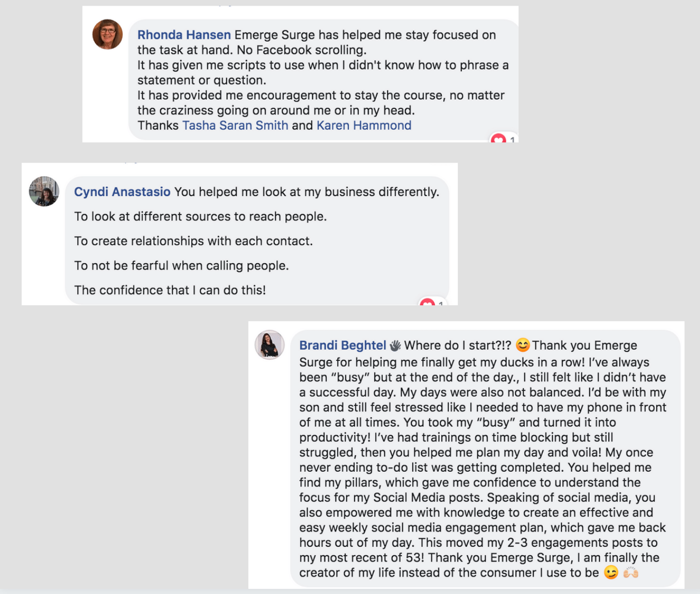This screenshot has height=594, width=700.
Task: Go to Brandi Beghtel's profile name link
Action: 342,345
